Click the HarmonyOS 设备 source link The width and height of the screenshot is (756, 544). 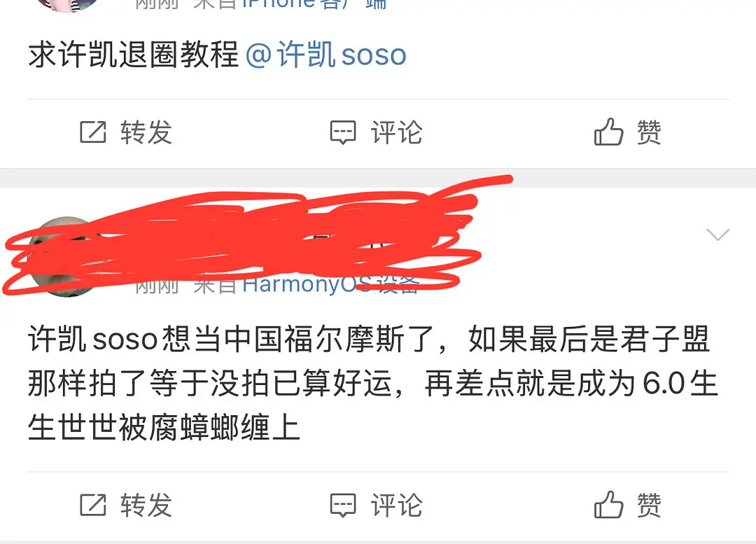(x=330, y=284)
